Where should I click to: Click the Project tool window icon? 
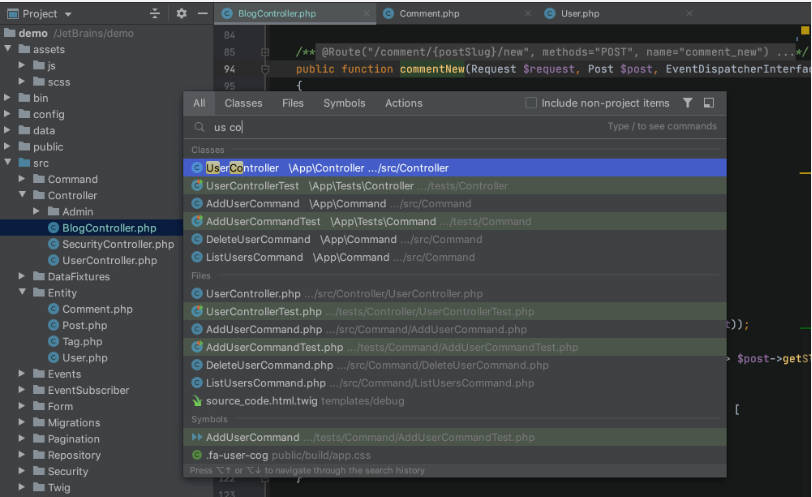pyautogui.click(x=12, y=13)
